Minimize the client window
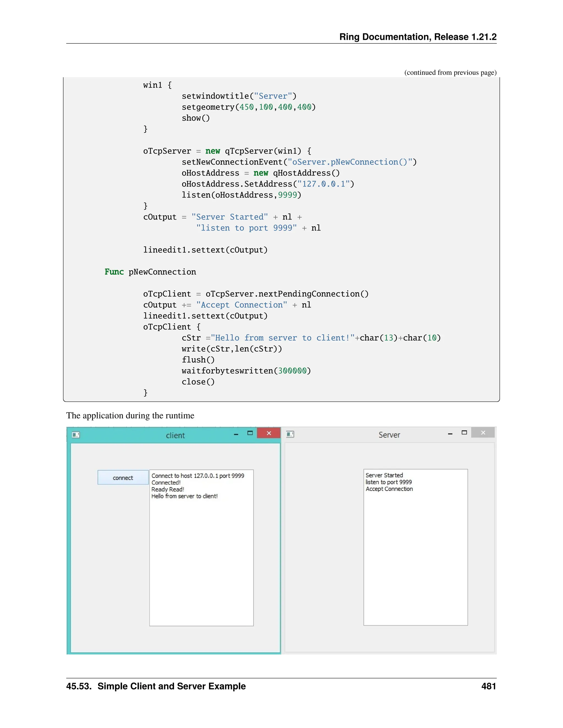Viewport: 563px width, 728px height. pyautogui.click(x=236, y=434)
